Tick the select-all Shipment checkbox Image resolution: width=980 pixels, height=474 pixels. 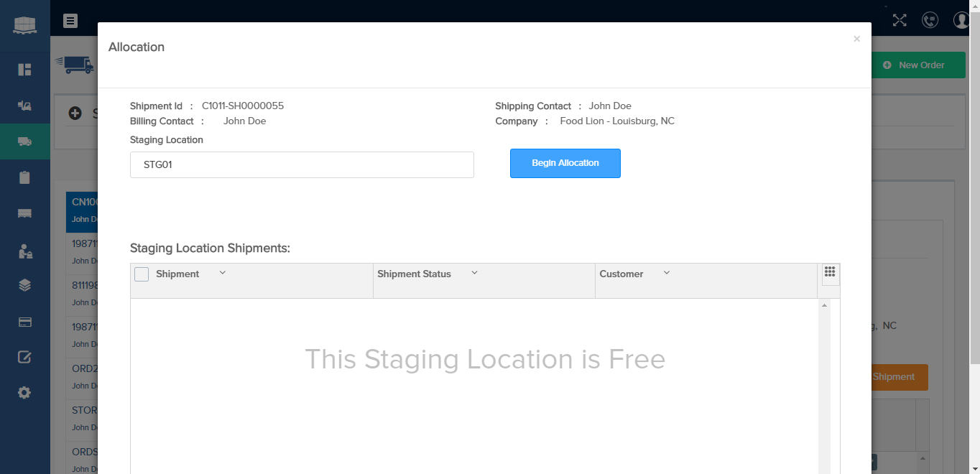pos(142,274)
